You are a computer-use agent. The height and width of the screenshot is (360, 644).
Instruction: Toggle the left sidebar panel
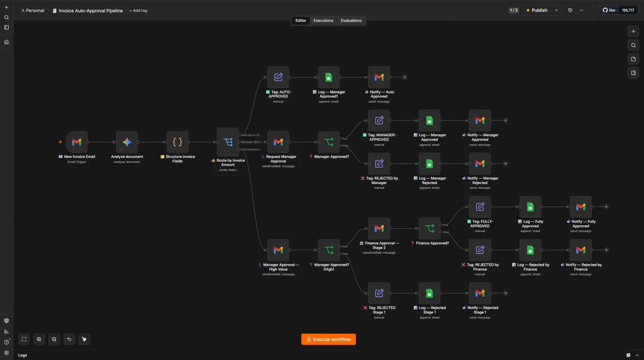6,28
